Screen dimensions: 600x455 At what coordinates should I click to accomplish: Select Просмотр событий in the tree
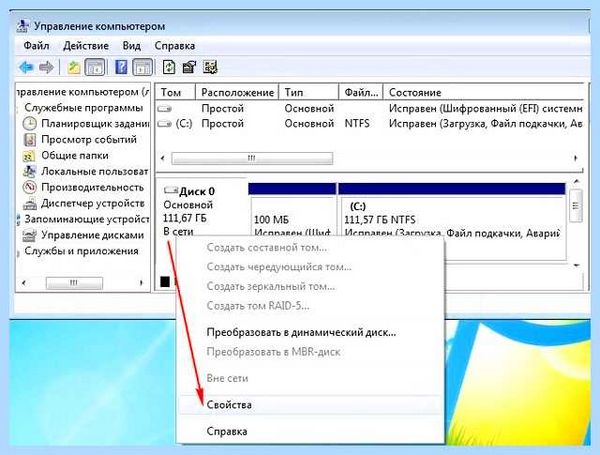click(89, 140)
